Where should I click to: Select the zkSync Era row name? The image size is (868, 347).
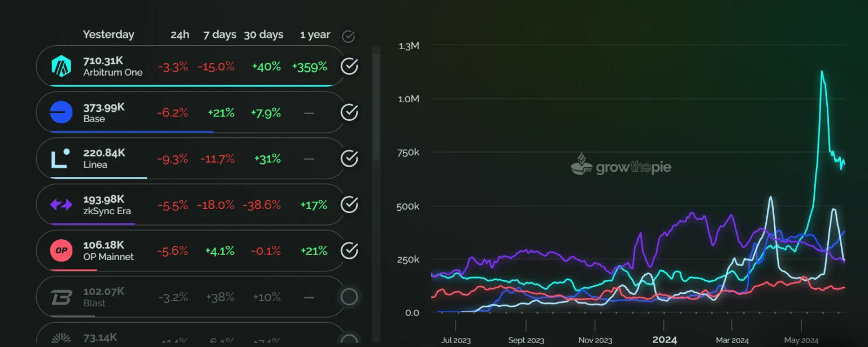click(107, 211)
